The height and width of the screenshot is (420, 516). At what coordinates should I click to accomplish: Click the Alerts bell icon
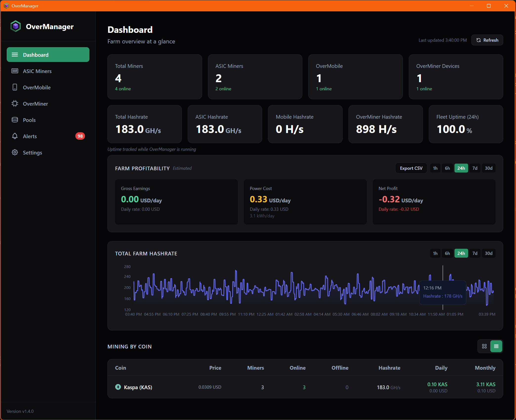coord(15,136)
